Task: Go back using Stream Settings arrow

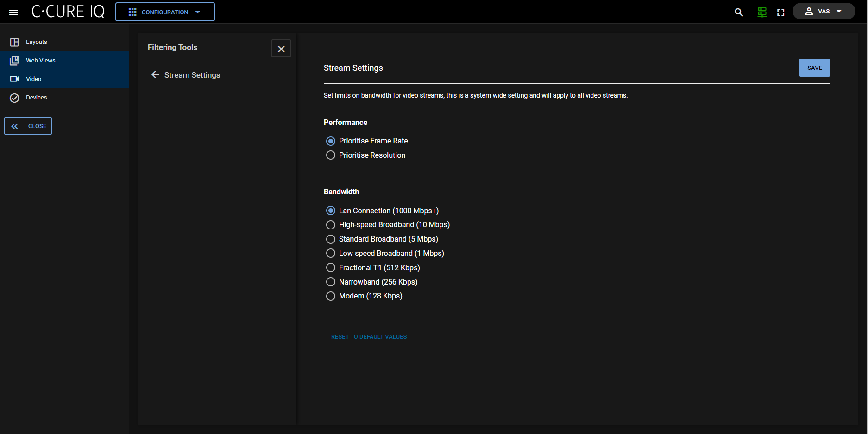Action: (x=155, y=75)
